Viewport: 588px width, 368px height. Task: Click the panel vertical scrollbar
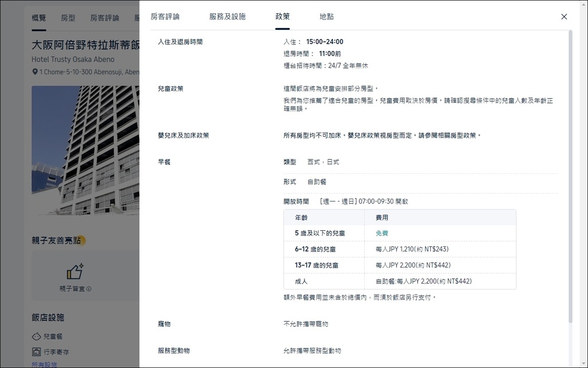point(570,176)
